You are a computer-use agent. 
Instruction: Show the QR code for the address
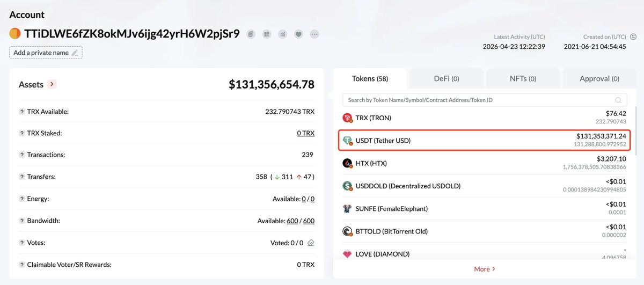[267, 34]
